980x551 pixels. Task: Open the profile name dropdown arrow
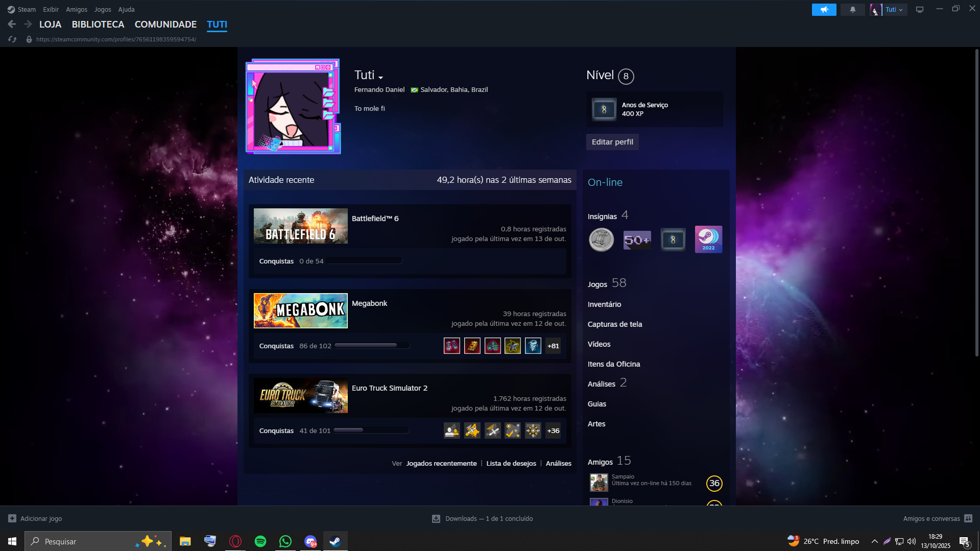tap(381, 77)
